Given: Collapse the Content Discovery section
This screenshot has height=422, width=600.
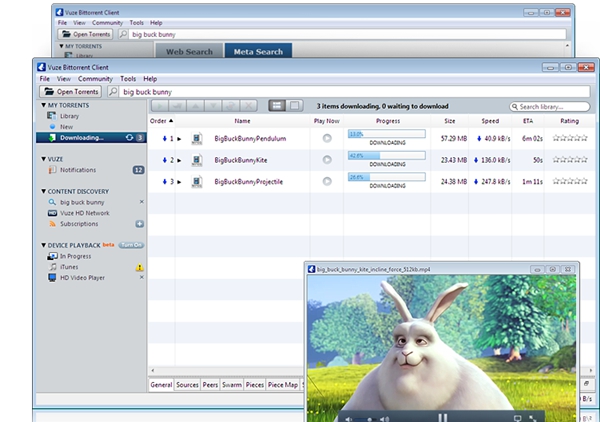Looking at the screenshot, I should click(44, 190).
